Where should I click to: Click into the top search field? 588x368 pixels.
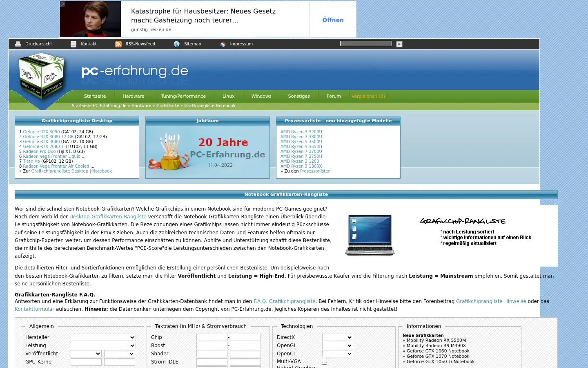pos(366,43)
